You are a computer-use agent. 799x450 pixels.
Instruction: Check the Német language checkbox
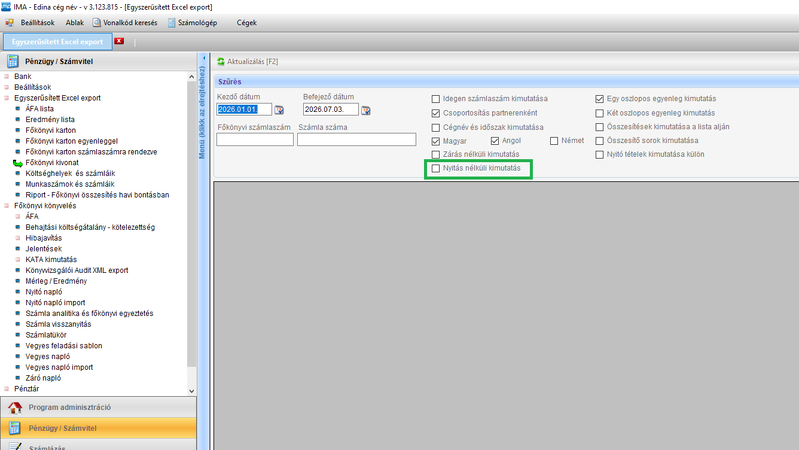click(x=554, y=141)
